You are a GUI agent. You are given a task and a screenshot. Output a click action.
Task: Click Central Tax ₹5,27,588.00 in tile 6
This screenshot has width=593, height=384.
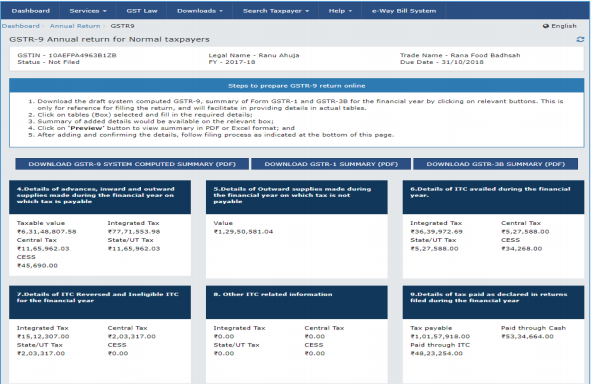525,232
